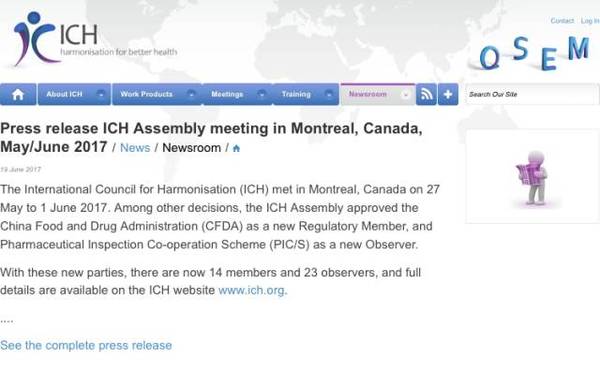Expand the Meetings dropdown arrow
Screen dimensions: 600x374
point(262,95)
